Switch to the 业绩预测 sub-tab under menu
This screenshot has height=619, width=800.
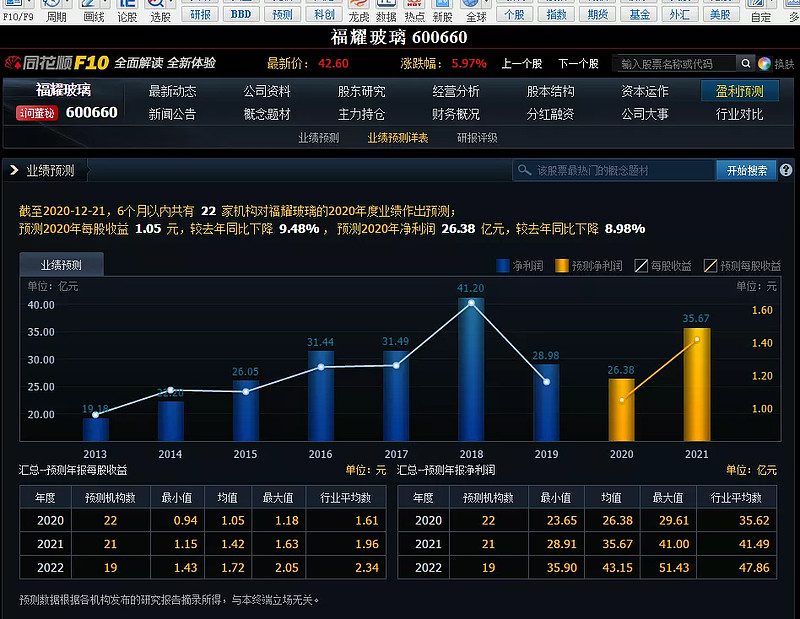(319, 138)
